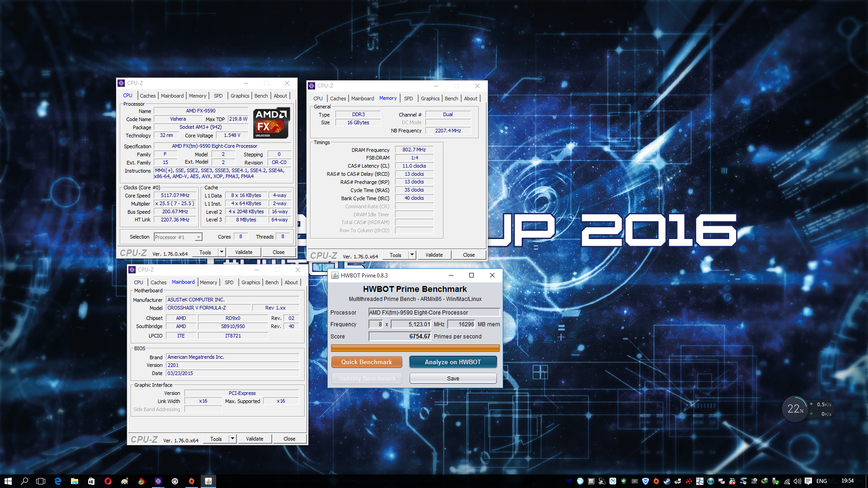868x488 pixels.
Task: Click the NB Frequency value 2207.4 MHz
Action: [448, 131]
